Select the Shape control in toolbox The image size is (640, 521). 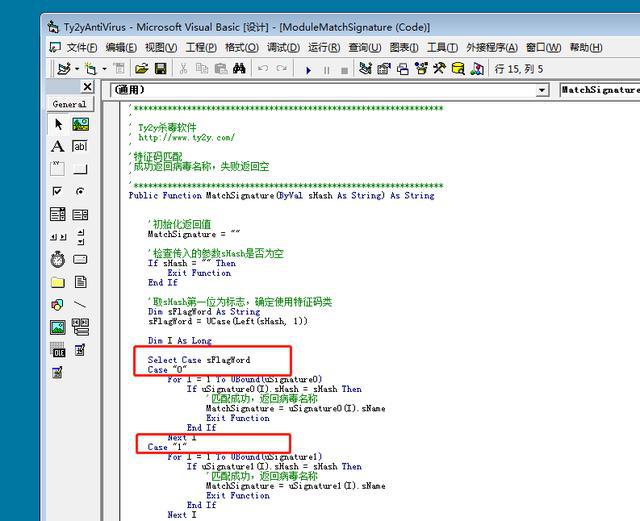click(57, 304)
